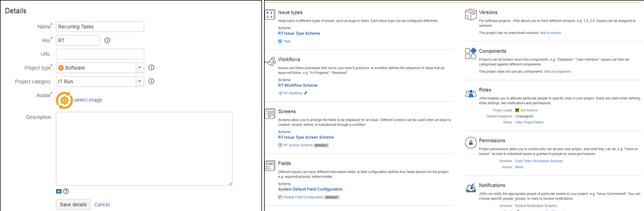644x211 pixels.
Task: Open the Core Team Permission Scheme link
Action: 539,160
